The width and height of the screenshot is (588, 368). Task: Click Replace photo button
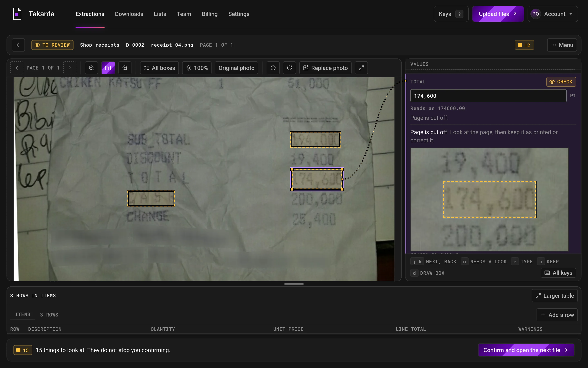325,68
